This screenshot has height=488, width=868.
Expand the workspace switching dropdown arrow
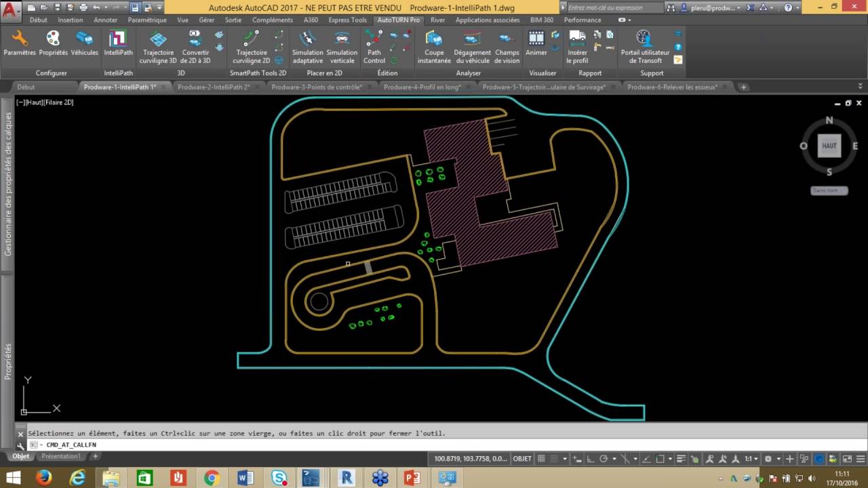[777, 459]
